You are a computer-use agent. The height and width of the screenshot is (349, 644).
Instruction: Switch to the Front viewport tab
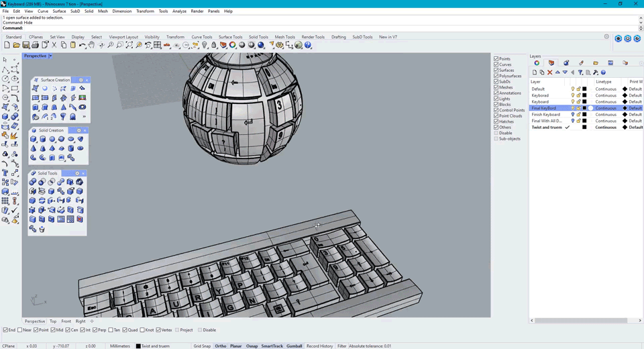pyautogui.click(x=66, y=321)
